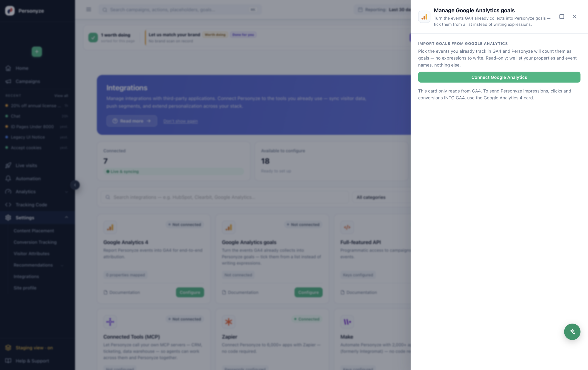Select Content Placement under Settings
The image size is (588, 370).
[x=34, y=231]
